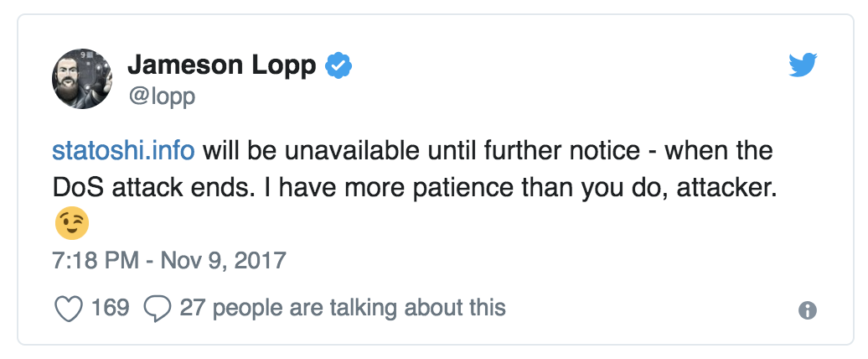Click the words "will be" after the link
This screenshot has height=359, width=868.
pyautogui.click(x=232, y=152)
